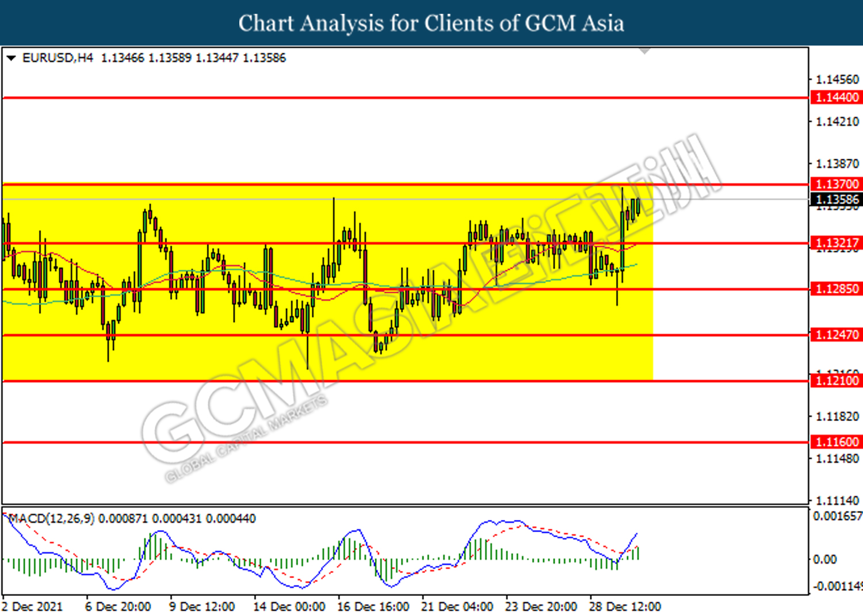
Task: Select the 6 Dec 20:00 time label
Action: 118,607
